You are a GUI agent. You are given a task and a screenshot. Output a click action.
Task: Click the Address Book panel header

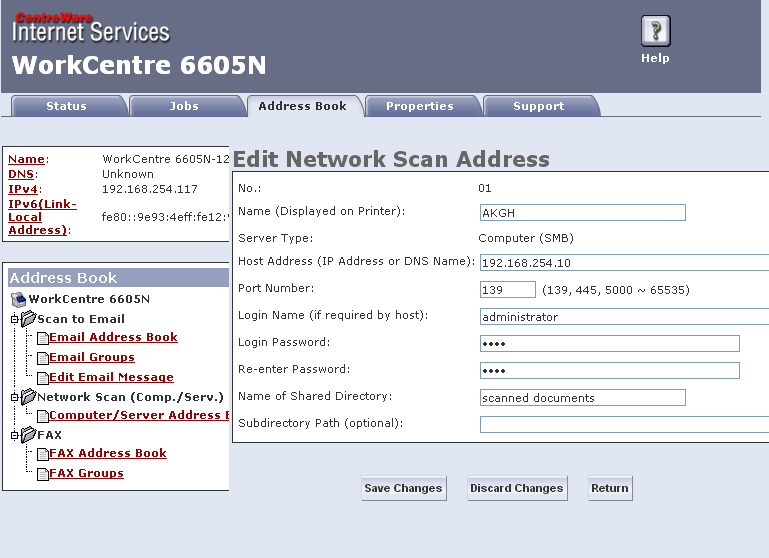[119, 278]
